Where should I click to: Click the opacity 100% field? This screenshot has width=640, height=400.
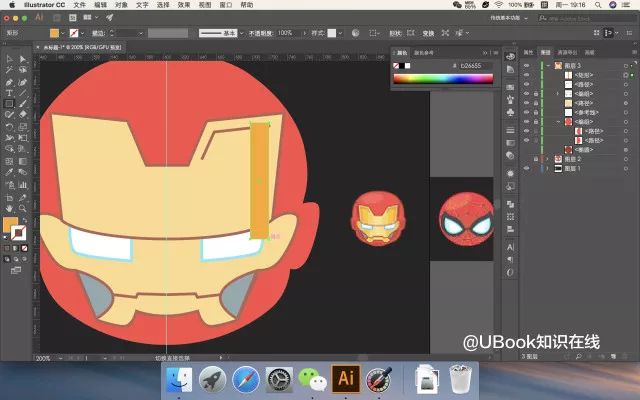289,33
